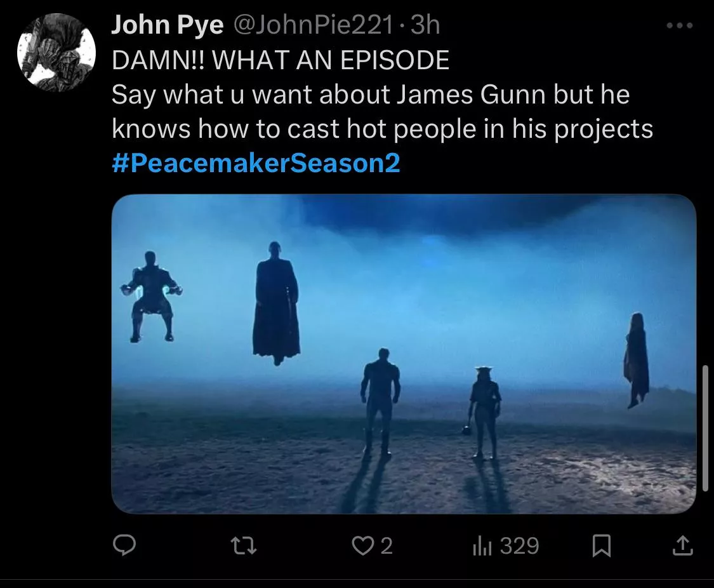Open the attached silhouettes image
Viewport: 714px width, 588px height.
[404, 354]
